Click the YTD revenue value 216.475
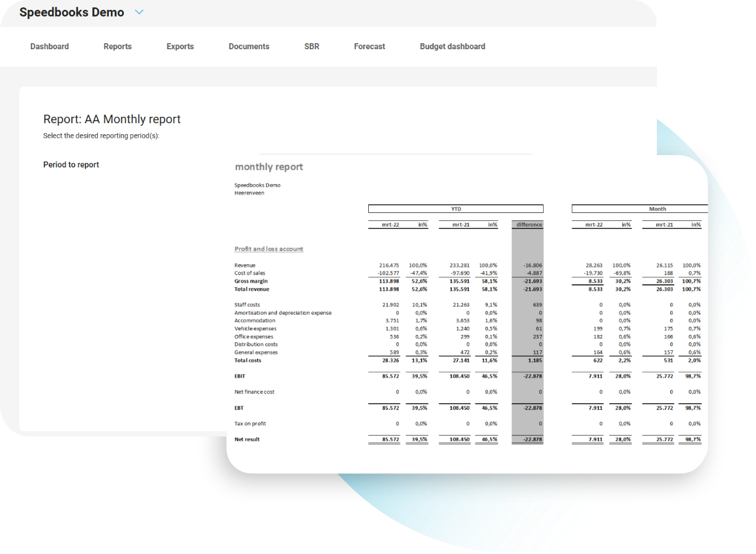The image size is (756, 554). pyautogui.click(x=389, y=265)
